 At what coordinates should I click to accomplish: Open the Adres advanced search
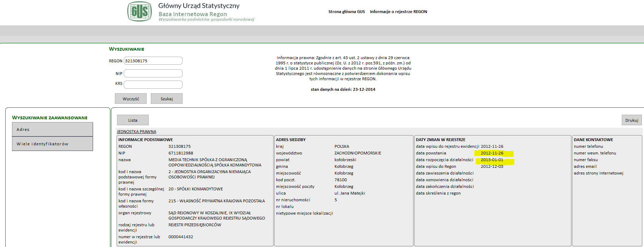point(53,129)
